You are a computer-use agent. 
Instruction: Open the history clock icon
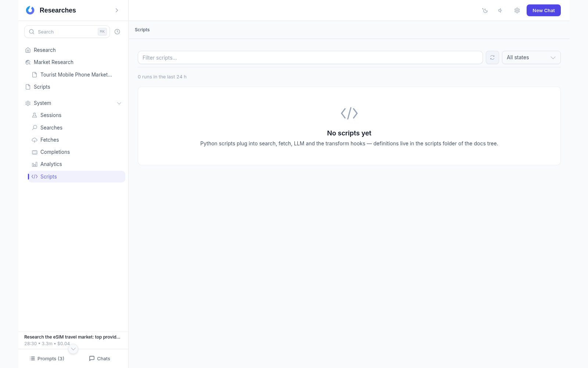click(x=117, y=32)
